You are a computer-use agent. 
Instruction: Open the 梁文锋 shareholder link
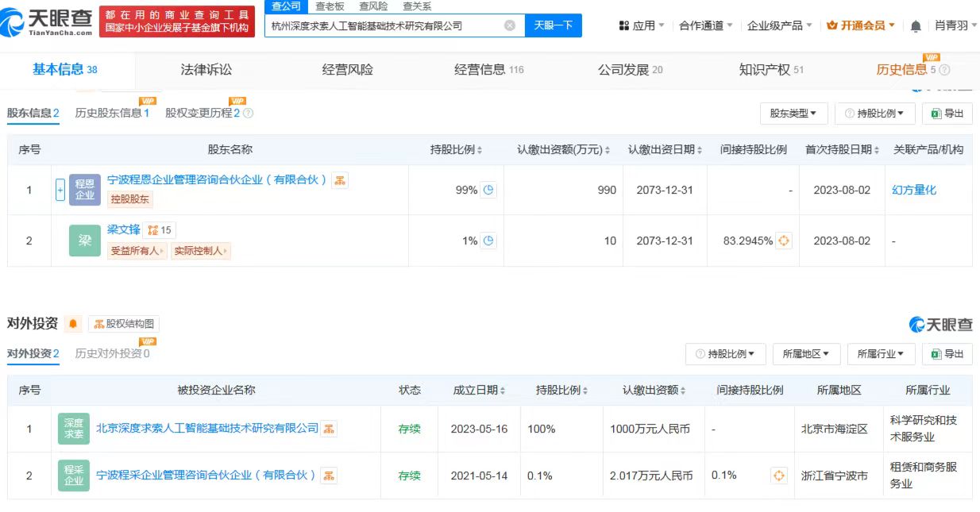click(123, 230)
